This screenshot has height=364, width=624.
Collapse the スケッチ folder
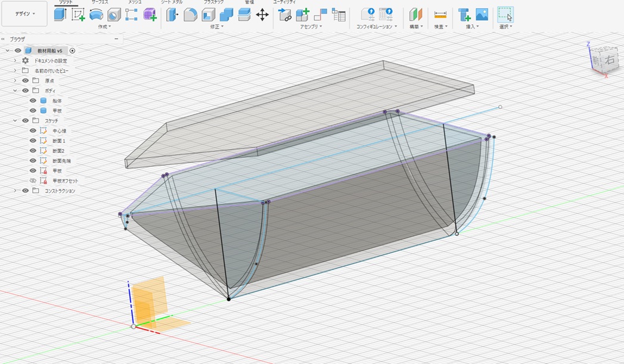coord(15,120)
